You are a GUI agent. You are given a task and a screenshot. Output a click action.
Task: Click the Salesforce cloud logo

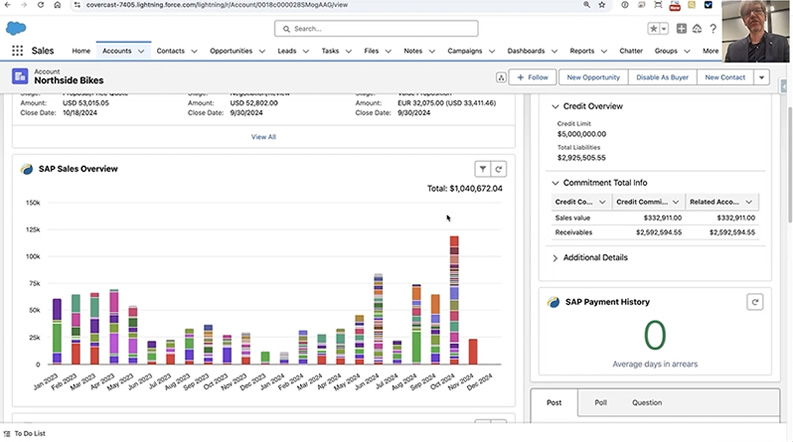click(x=16, y=28)
